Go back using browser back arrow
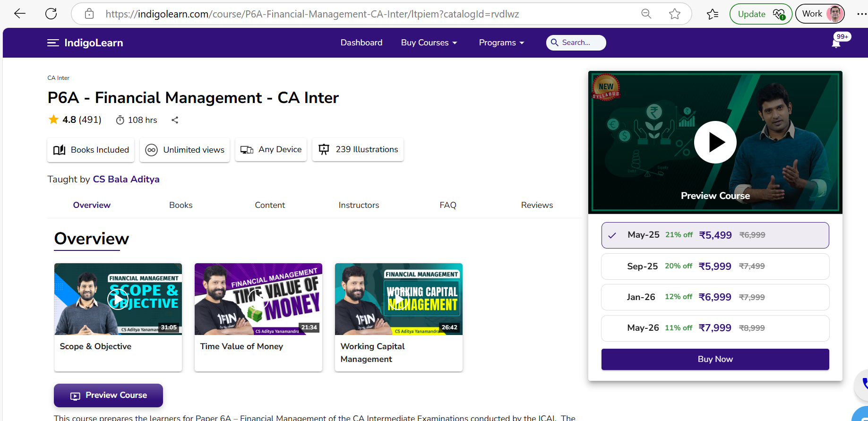The height and width of the screenshot is (421, 868). click(20, 14)
